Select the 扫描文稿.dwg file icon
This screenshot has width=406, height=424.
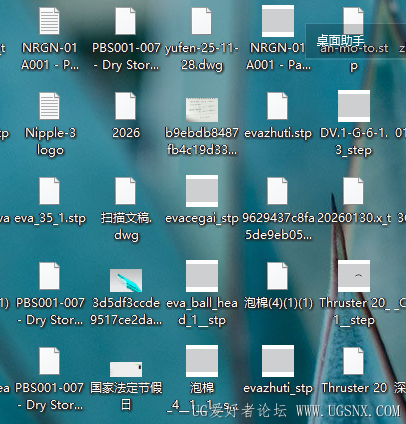[125, 191]
